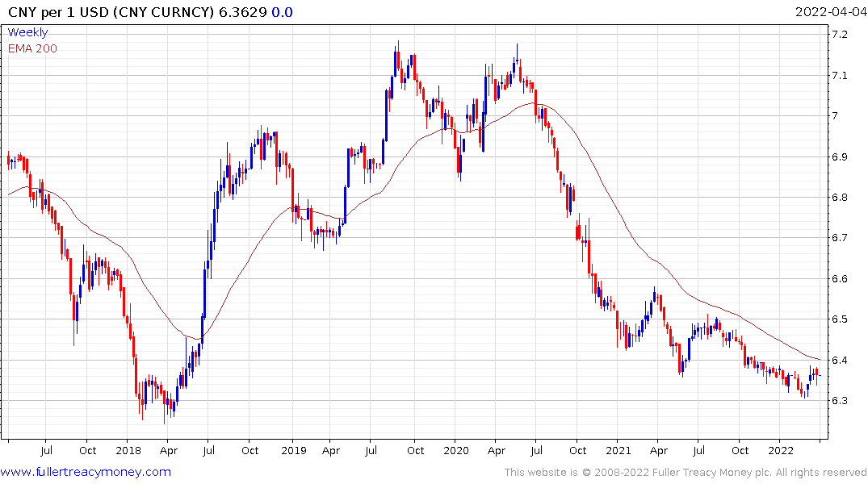
Task: Click the blue 0.0 change value
Action: 282,12
